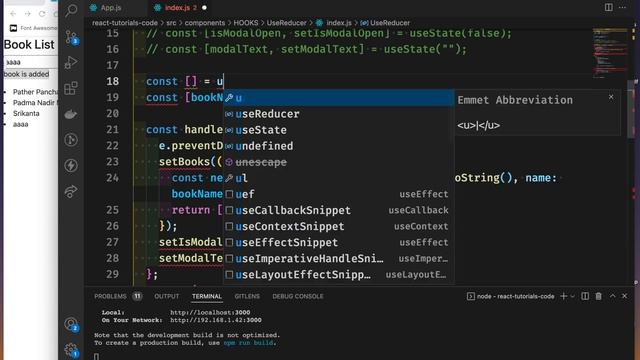Viewport: 640px width, 360px height.
Task: Close the terminal panel
Action: click(624, 296)
